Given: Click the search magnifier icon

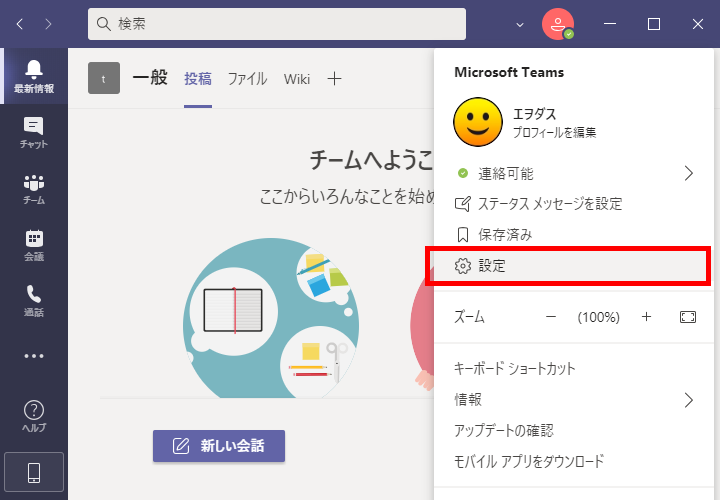Looking at the screenshot, I should [104, 24].
